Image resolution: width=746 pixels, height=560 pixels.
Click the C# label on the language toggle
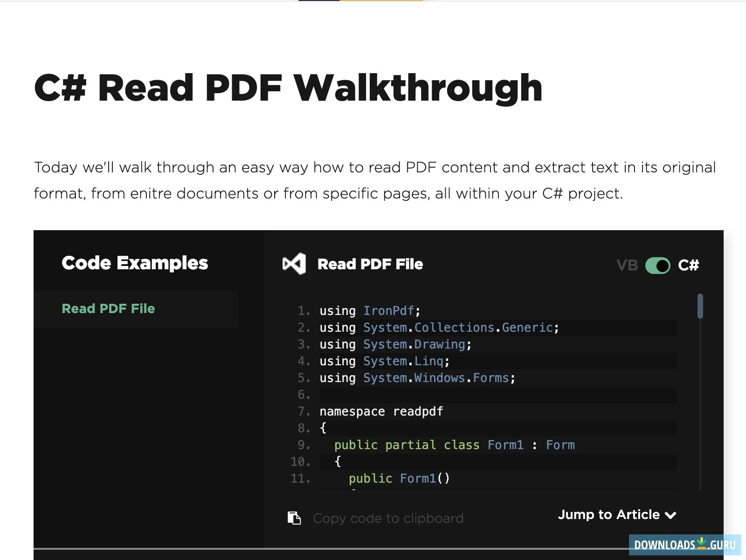click(689, 265)
